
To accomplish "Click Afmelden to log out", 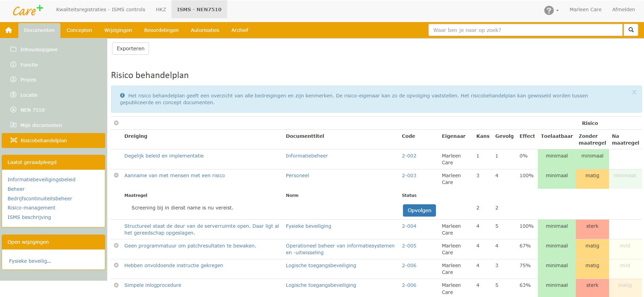I will coord(623,10).
